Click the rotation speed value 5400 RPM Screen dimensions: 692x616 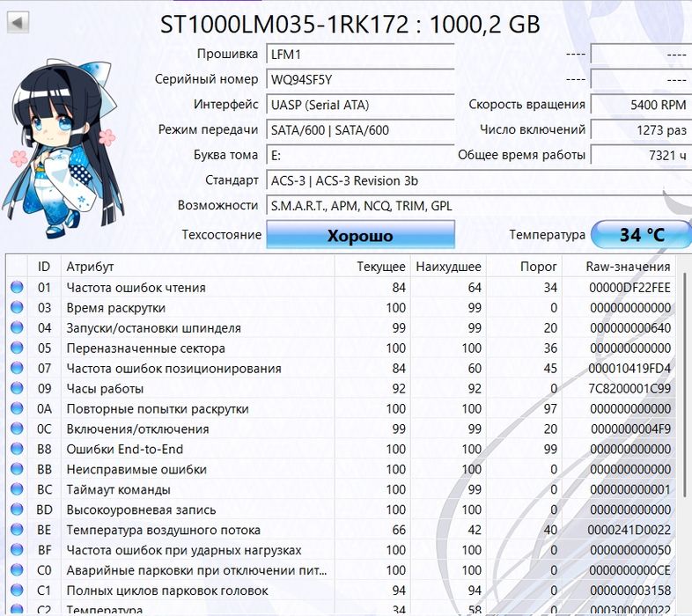(x=641, y=105)
